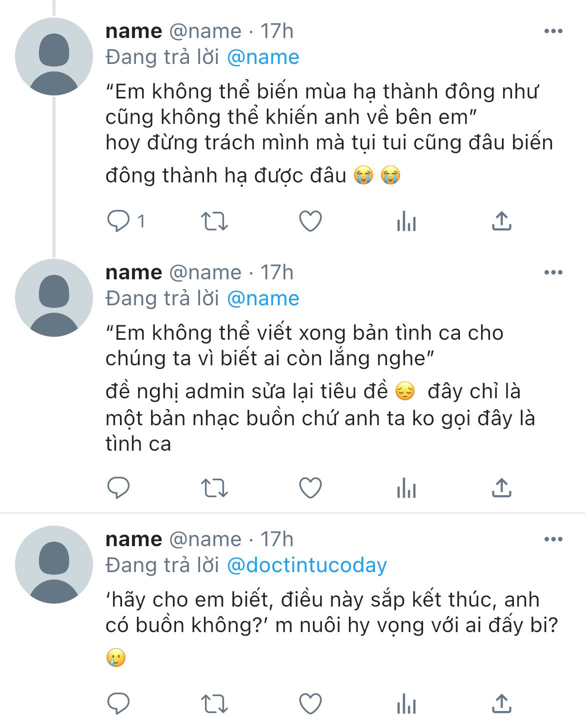
Task: Like the tweet about bản nhạc buồn
Action: point(310,488)
